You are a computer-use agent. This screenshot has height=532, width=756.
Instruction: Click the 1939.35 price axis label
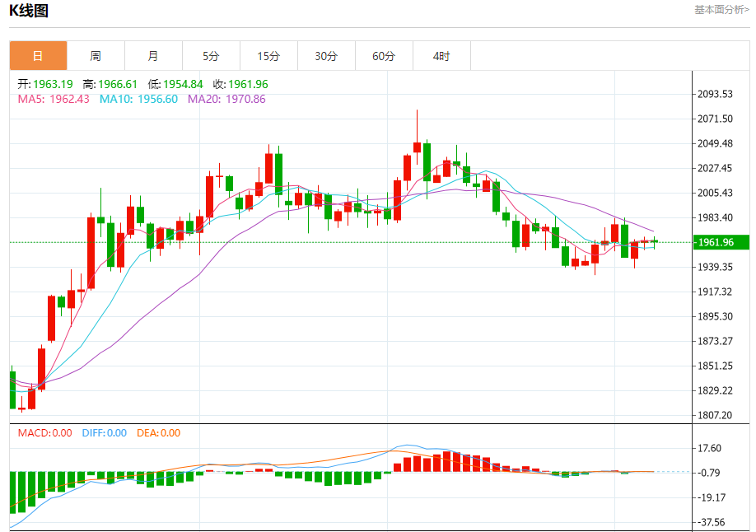pos(715,267)
